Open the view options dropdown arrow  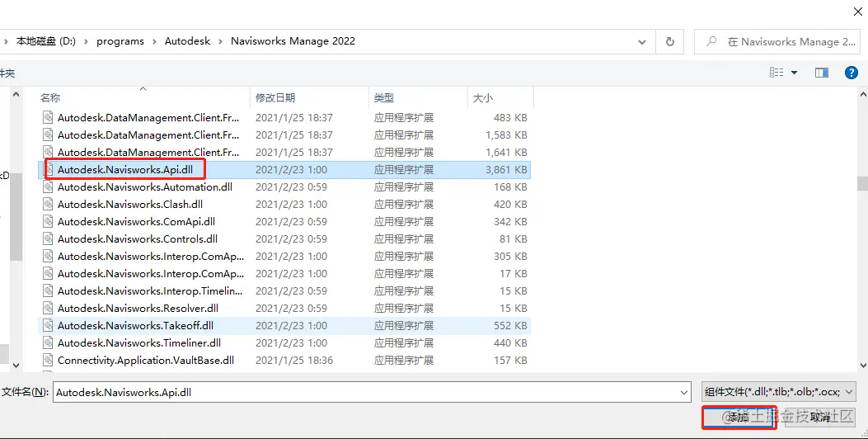pos(795,73)
